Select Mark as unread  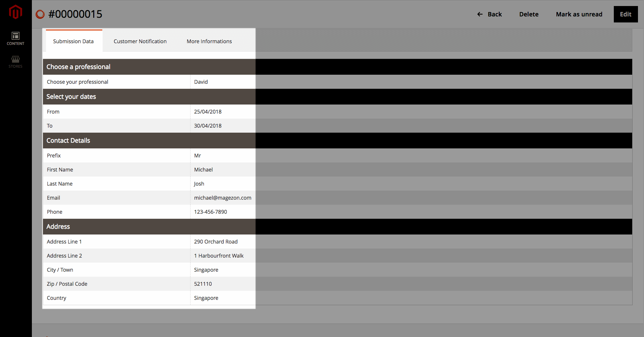pos(579,14)
